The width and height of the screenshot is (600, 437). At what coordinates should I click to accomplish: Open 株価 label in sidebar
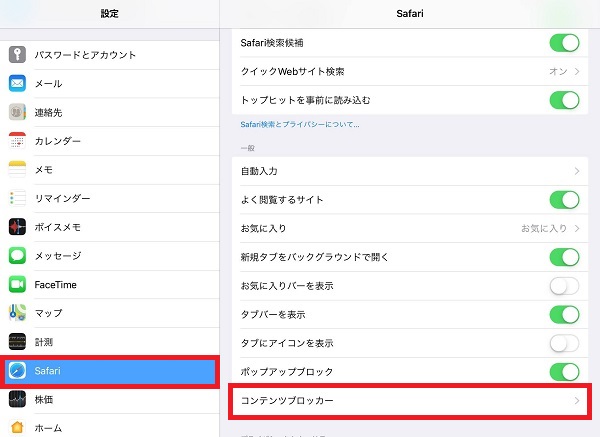click(x=44, y=399)
